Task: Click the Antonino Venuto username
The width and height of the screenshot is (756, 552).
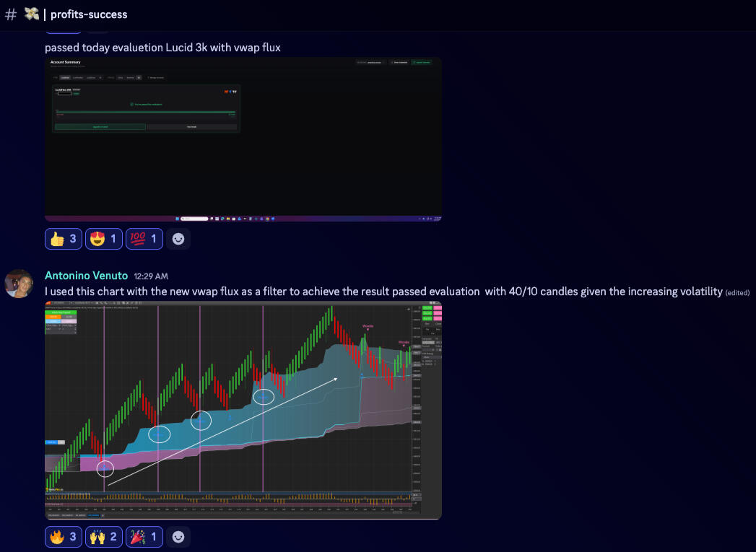Action: point(86,276)
